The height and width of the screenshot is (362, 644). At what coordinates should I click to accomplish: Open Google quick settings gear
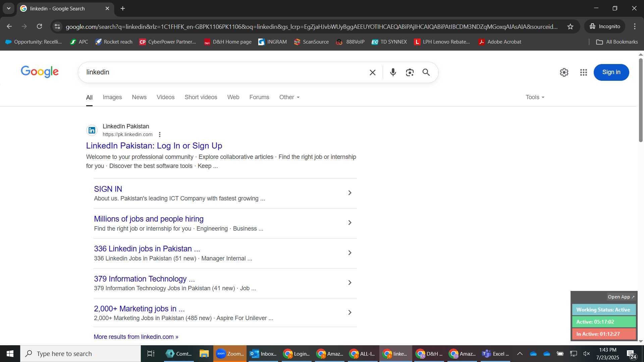click(564, 72)
